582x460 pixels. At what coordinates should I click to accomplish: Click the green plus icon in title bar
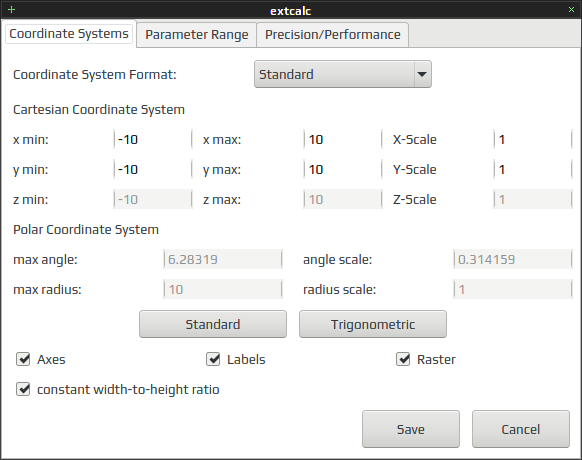coord(12,10)
